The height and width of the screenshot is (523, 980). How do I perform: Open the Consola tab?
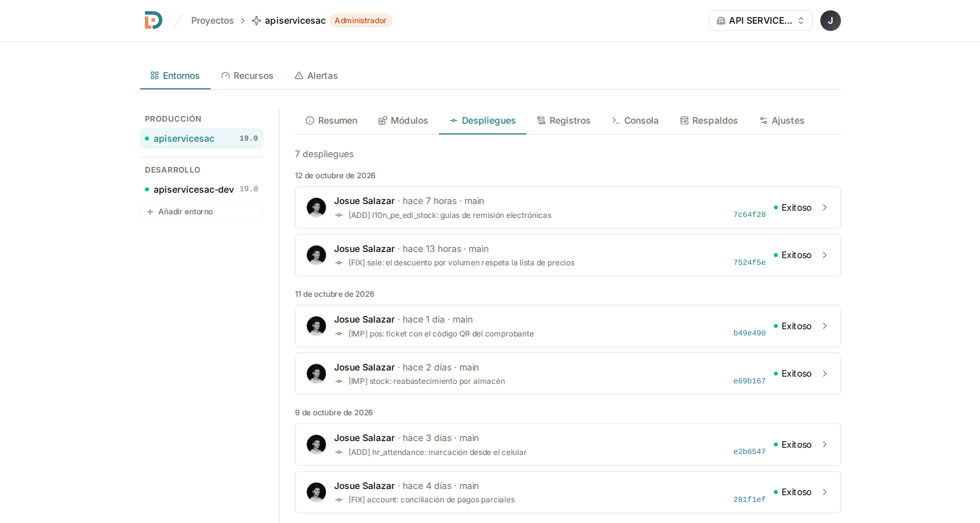tap(635, 121)
